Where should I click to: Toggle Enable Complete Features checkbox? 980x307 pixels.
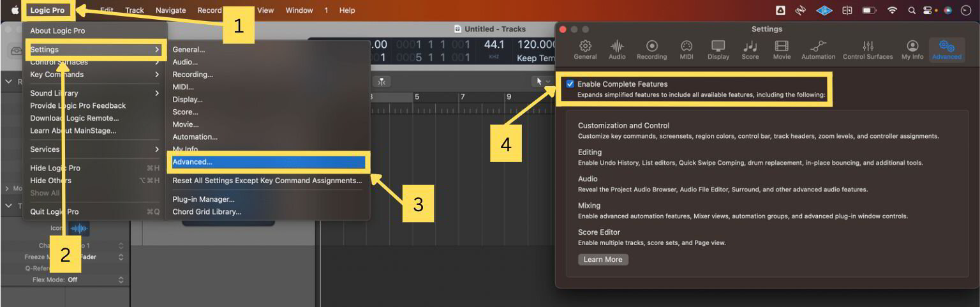(x=570, y=84)
